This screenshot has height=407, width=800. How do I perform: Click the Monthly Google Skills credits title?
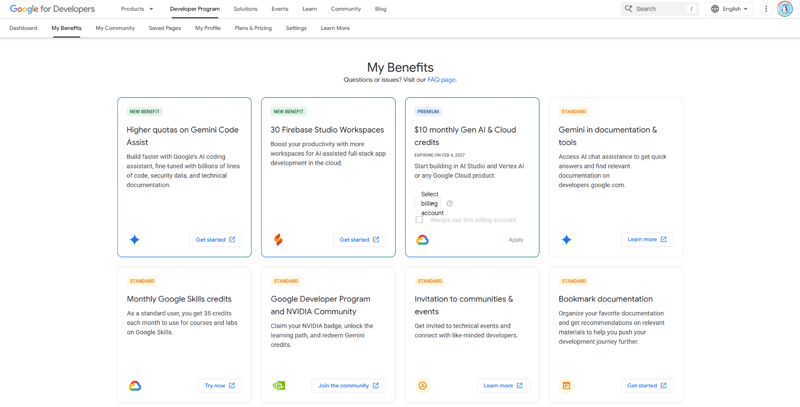pos(179,299)
